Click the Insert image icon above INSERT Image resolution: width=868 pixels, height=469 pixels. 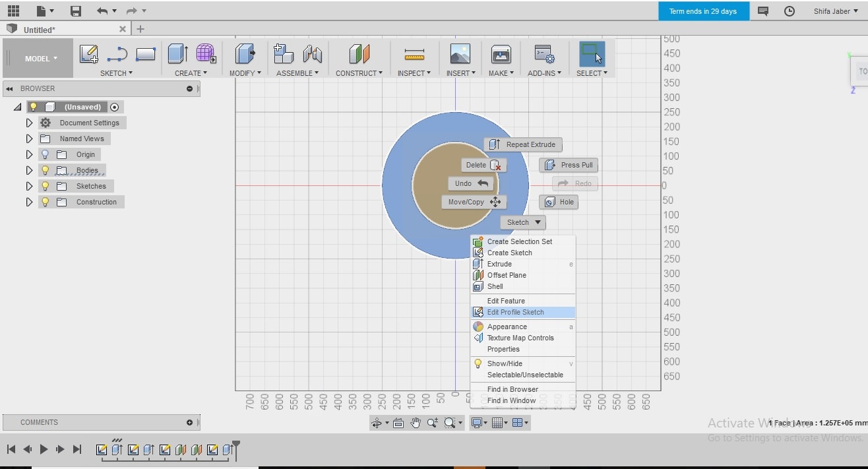[460, 54]
